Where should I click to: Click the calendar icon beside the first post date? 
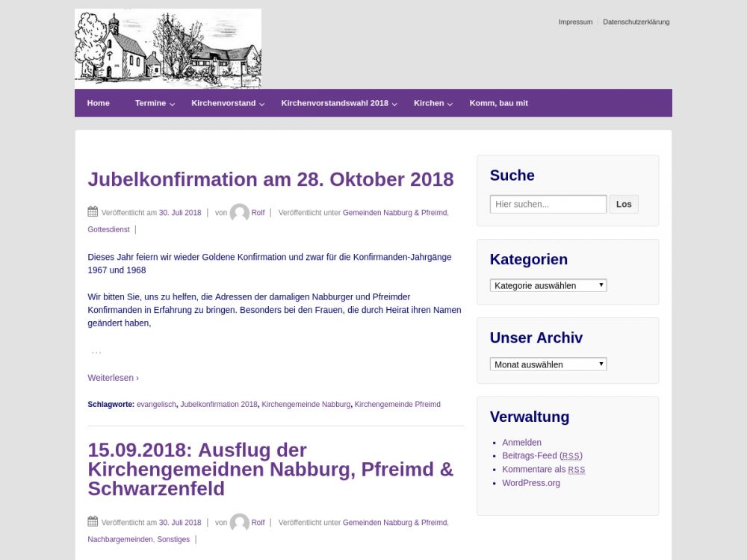click(x=93, y=212)
